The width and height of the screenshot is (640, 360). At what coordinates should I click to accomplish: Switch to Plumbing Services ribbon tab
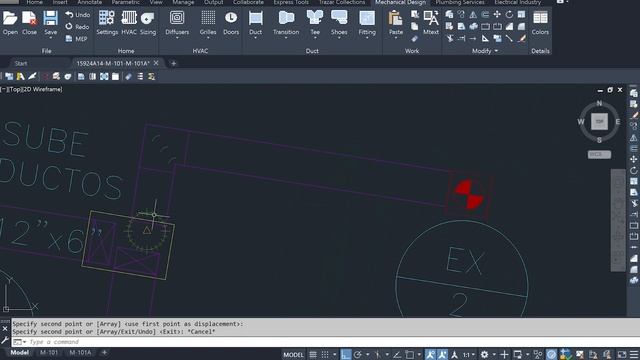[460, 2]
